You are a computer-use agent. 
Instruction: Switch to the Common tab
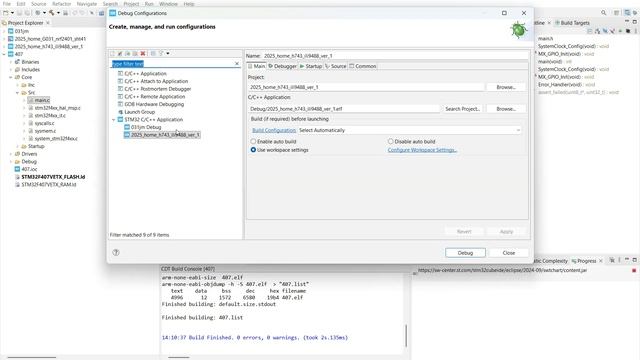(363, 66)
